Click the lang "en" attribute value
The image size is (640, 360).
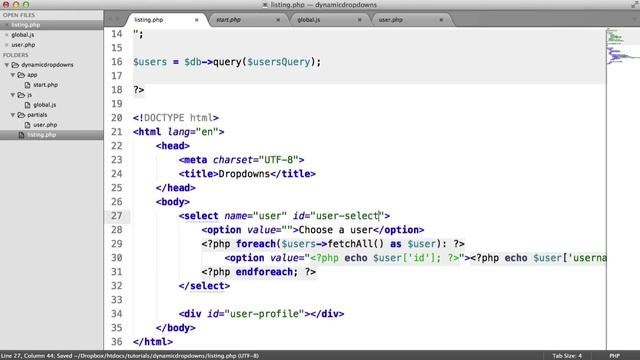[x=207, y=132]
